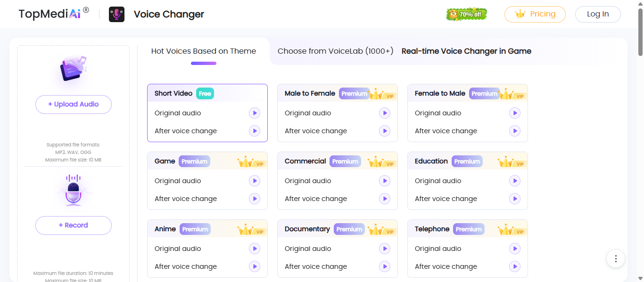Click the 70% off promo badge

tap(466, 14)
